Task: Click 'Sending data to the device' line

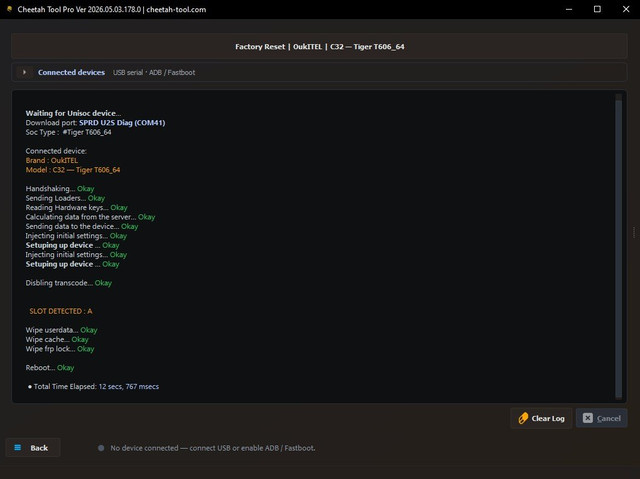Action: coord(82,226)
